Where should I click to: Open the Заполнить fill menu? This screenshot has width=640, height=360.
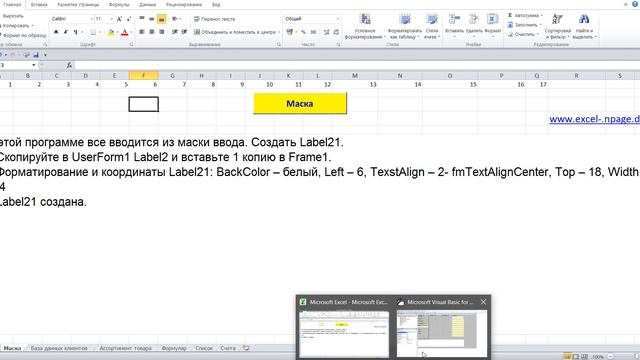click(525, 25)
